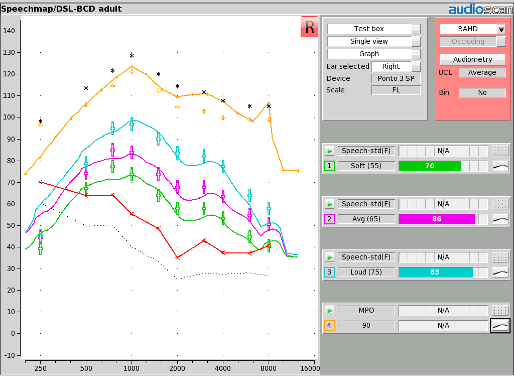Toggle the UCL Average button
This screenshot has height=377, width=514.
tap(482, 73)
